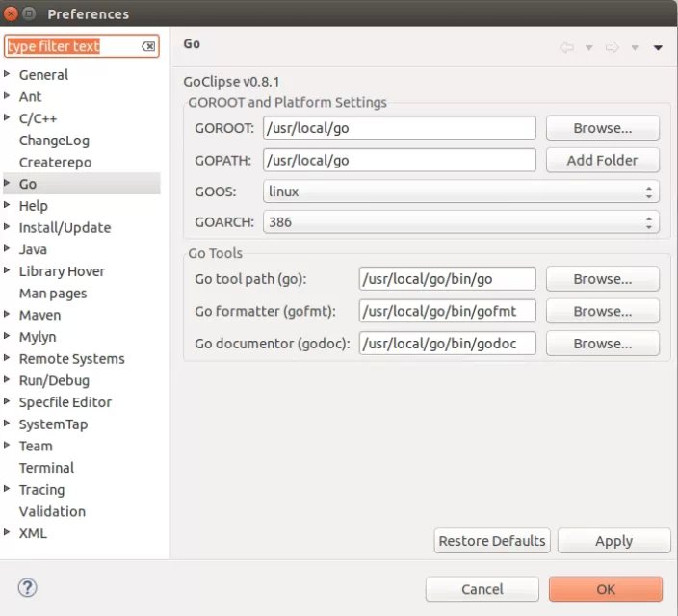The height and width of the screenshot is (616, 678).
Task: Expand the Specfile Editor tree node
Action: tap(7, 401)
